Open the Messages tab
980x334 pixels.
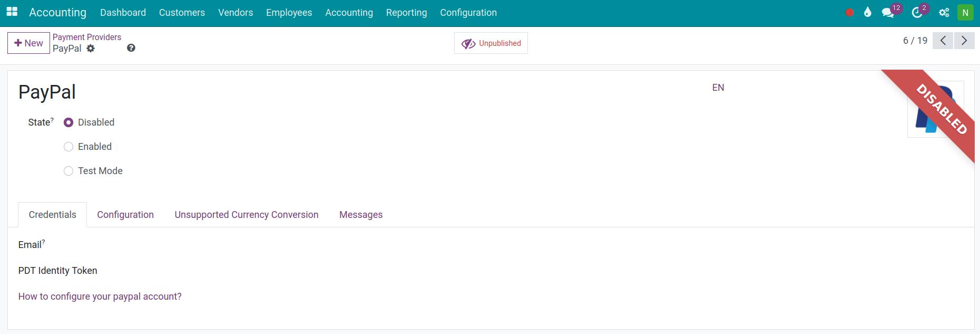point(361,215)
